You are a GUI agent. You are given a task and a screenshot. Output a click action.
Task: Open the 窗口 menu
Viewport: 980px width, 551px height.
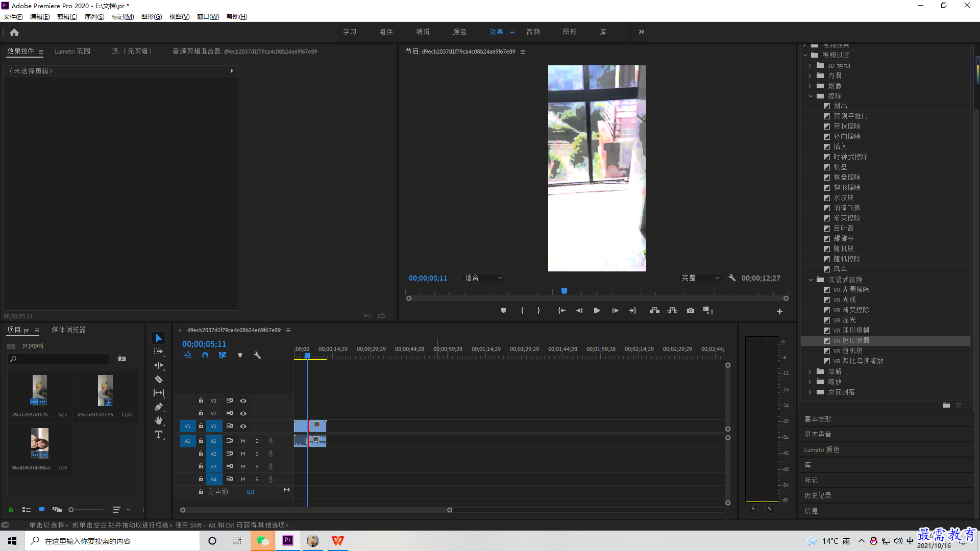(x=208, y=17)
